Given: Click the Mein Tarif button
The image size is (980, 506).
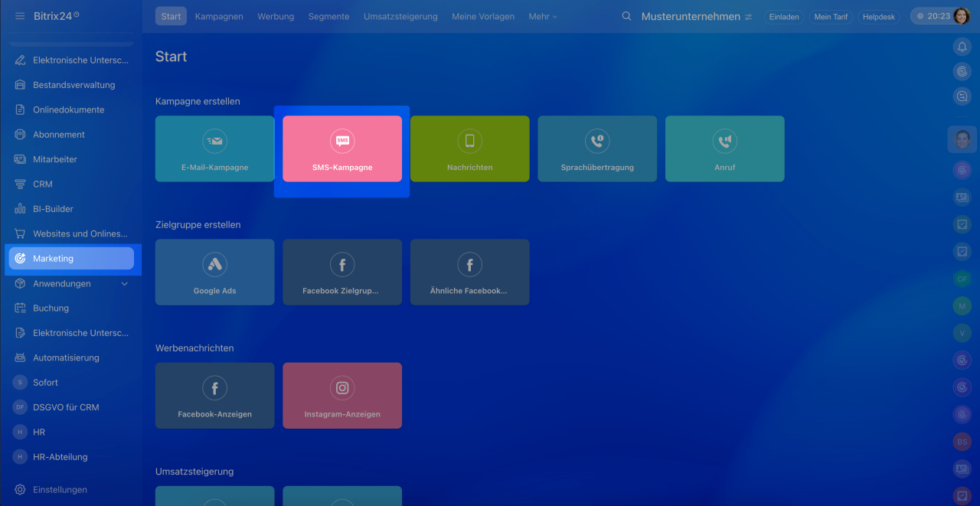Looking at the screenshot, I should (x=831, y=17).
